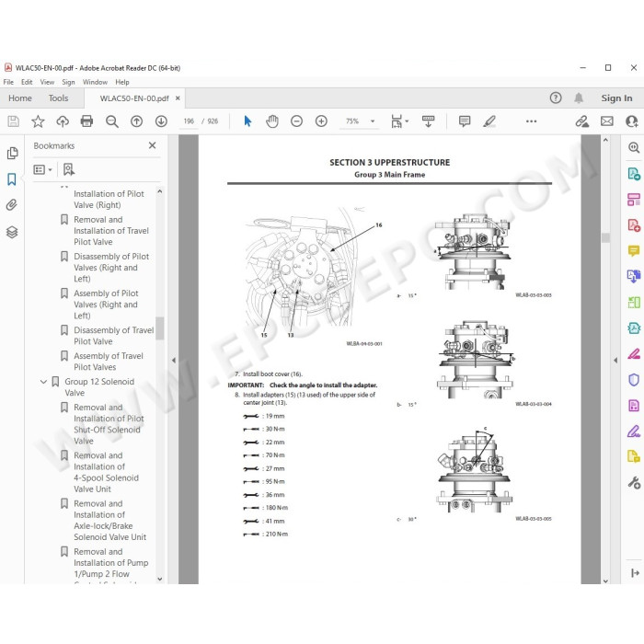The height and width of the screenshot is (644, 644).
Task: Open Fill & Sign tool
Action: 634,431
